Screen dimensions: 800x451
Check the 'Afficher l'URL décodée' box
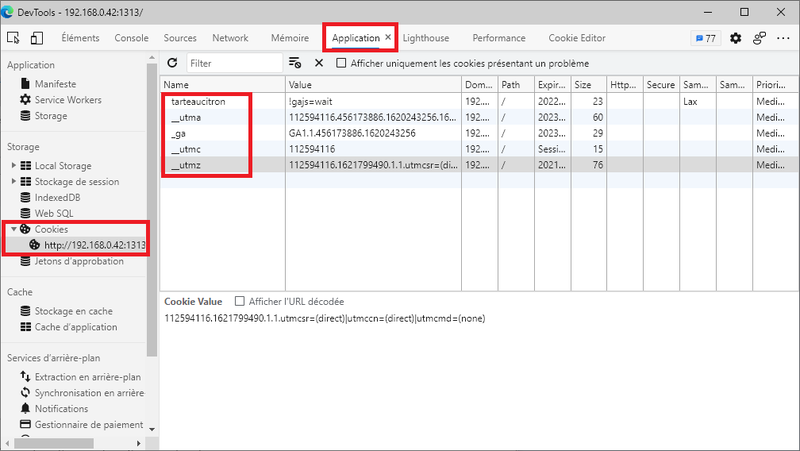[x=239, y=301]
